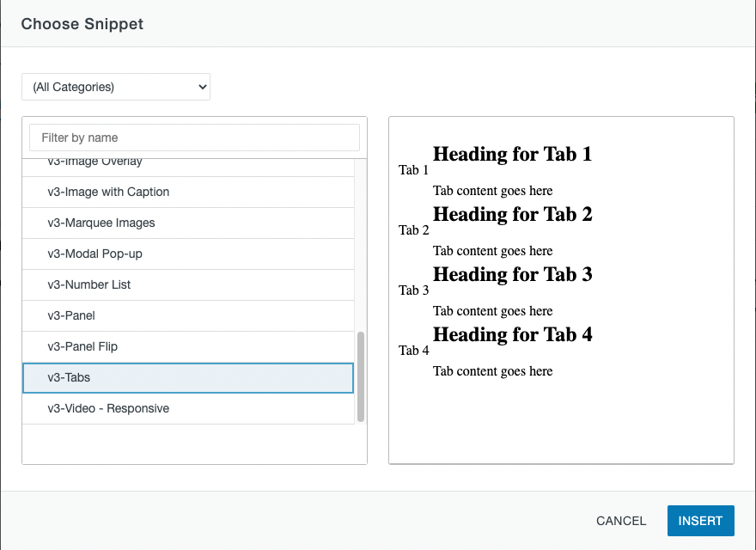Select the v3-Number List snippet
This screenshot has height=550, width=756.
point(188,284)
